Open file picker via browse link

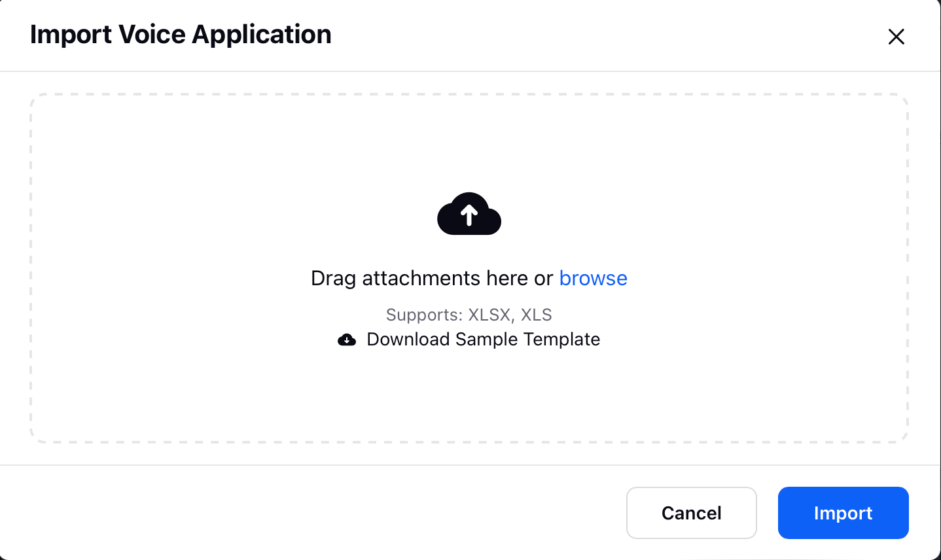click(593, 278)
